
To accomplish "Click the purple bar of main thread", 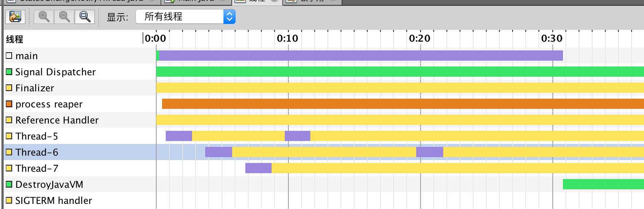I will click(x=361, y=56).
